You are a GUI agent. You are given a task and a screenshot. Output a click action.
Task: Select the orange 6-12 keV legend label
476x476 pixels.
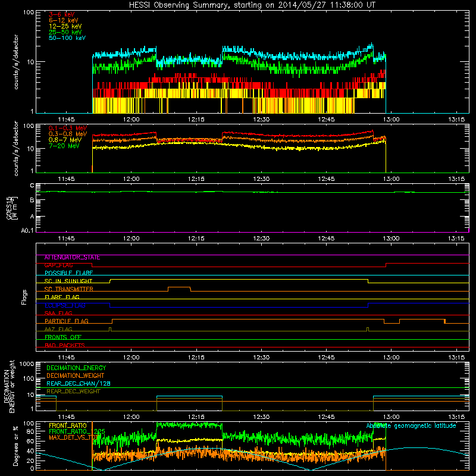(x=64, y=20)
